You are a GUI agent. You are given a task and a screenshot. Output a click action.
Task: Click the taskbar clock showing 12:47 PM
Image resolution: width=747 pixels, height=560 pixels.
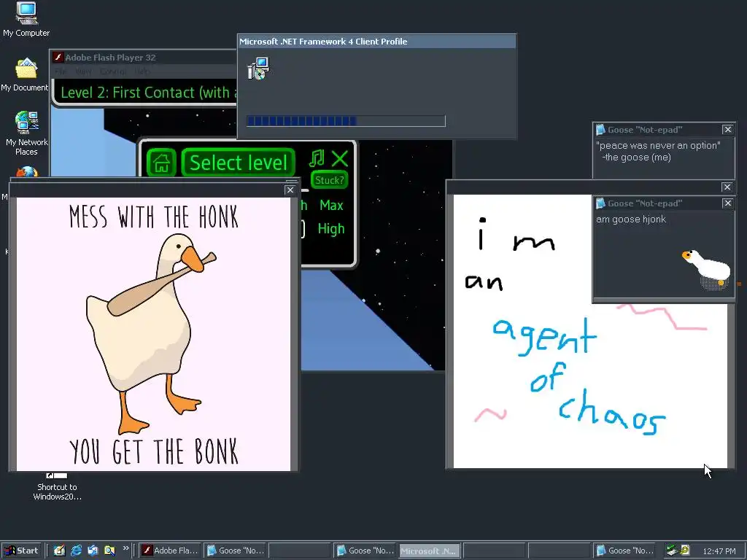click(x=719, y=551)
